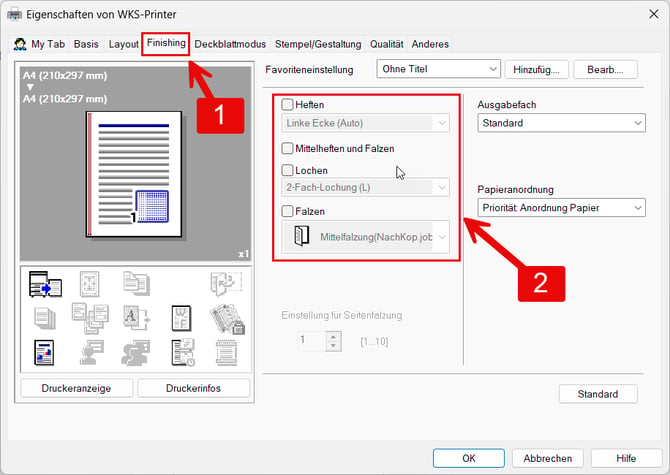Click the Abbrechen button
The image size is (670, 475).
pyautogui.click(x=548, y=458)
